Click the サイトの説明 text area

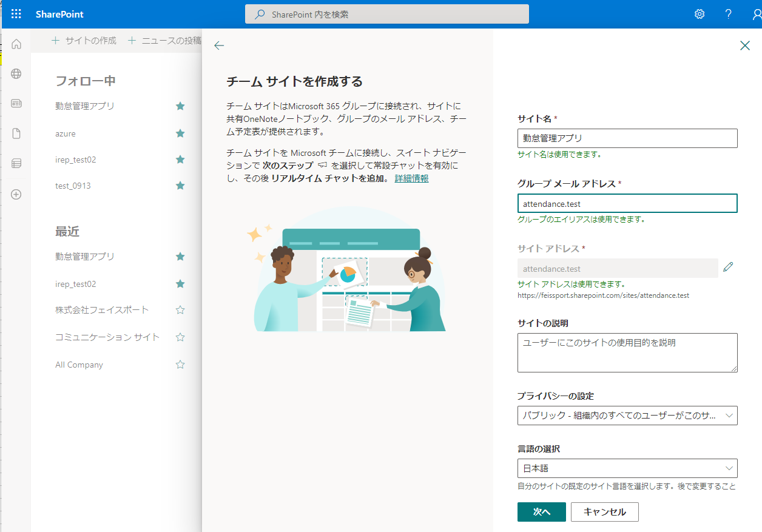pyautogui.click(x=627, y=352)
